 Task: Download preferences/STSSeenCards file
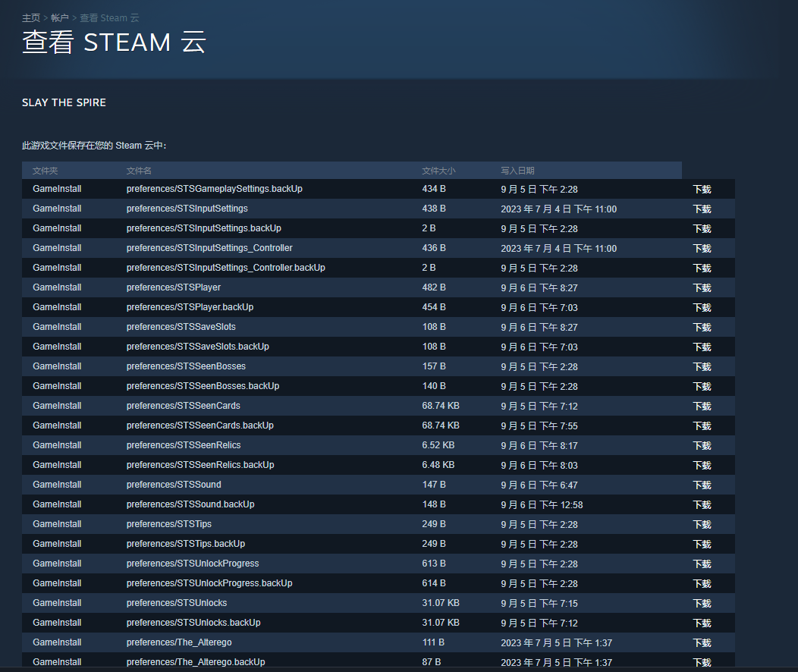pyautogui.click(x=702, y=407)
